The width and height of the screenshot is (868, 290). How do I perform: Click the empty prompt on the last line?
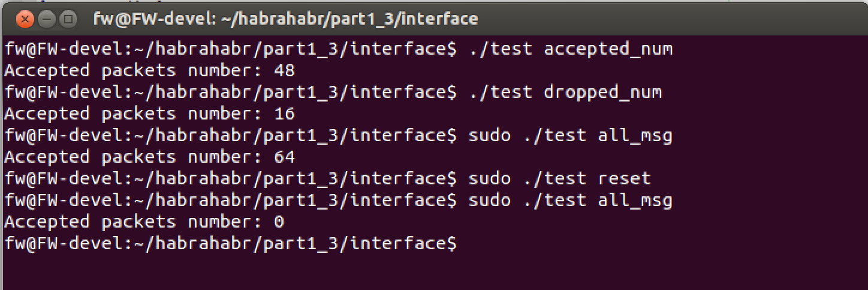tap(230, 244)
